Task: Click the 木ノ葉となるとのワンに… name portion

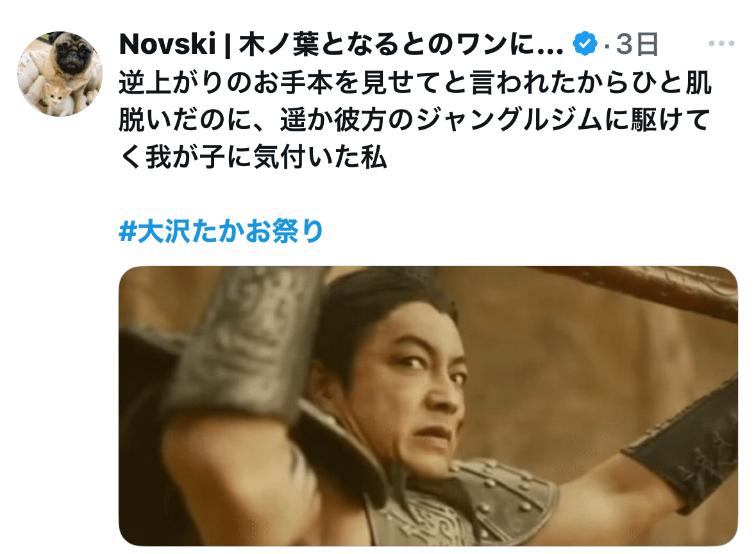Action: click(x=401, y=44)
